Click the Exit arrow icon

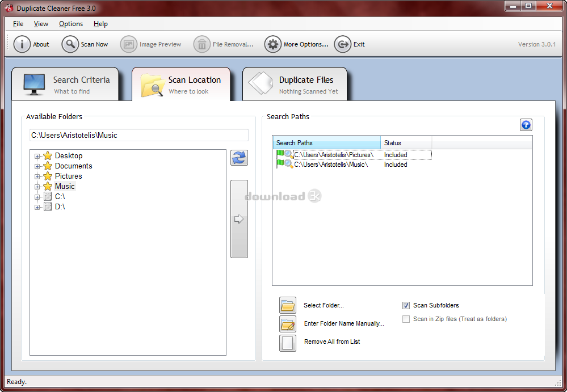[342, 44]
